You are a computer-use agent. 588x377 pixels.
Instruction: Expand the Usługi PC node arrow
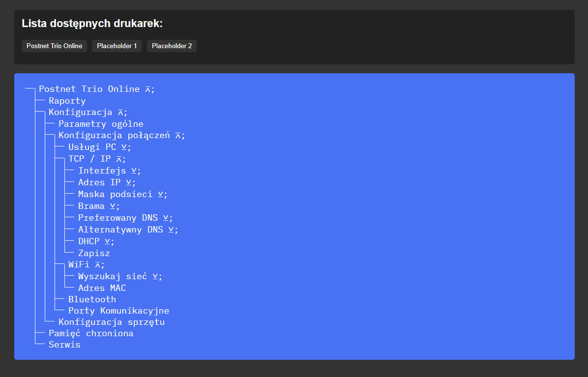click(124, 147)
